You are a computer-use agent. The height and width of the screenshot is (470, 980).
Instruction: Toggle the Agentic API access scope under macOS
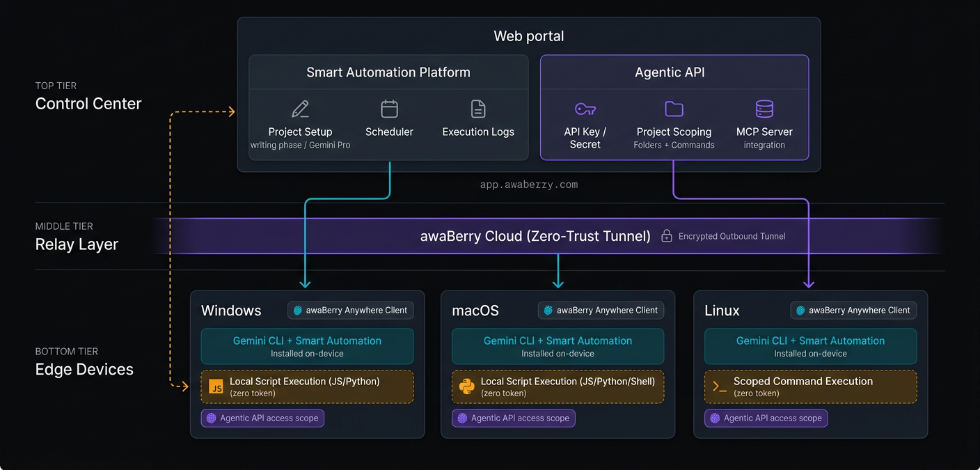coord(513,418)
